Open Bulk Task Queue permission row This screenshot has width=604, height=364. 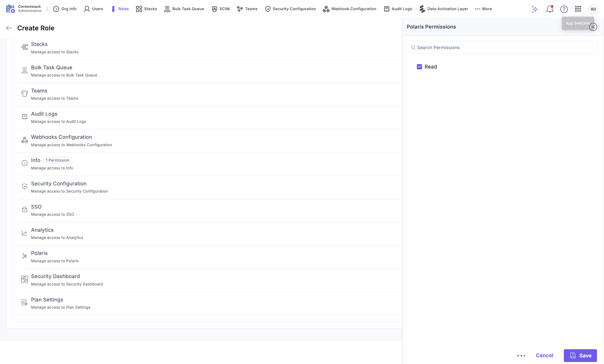point(210,71)
